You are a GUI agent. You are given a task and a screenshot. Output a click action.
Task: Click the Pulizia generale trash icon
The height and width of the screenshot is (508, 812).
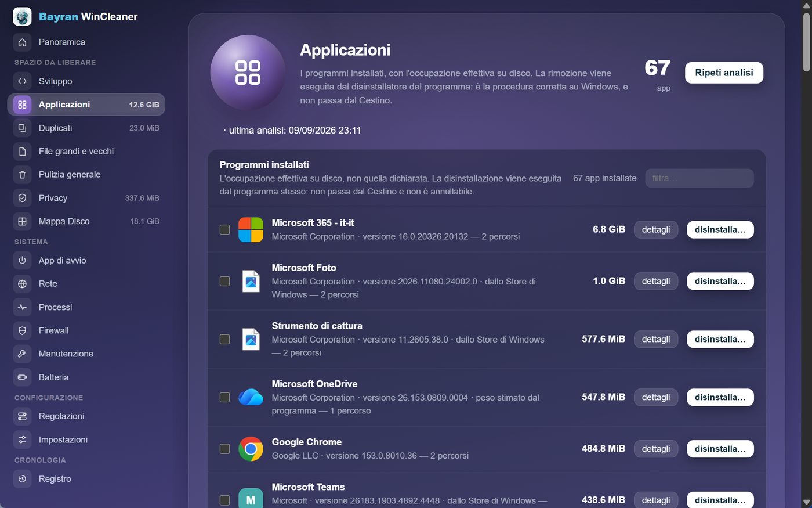(x=22, y=175)
